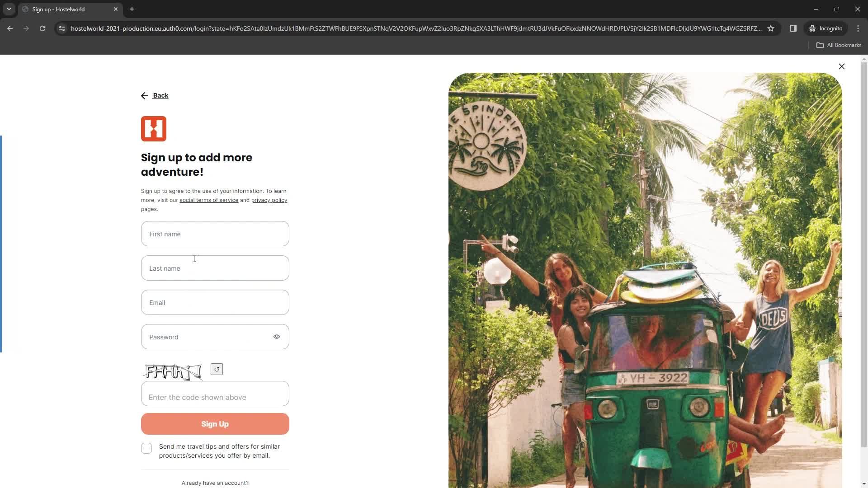Click the Hostelworld 'H' logo icon
The height and width of the screenshot is (488, 868).
[x=154, y=129]
